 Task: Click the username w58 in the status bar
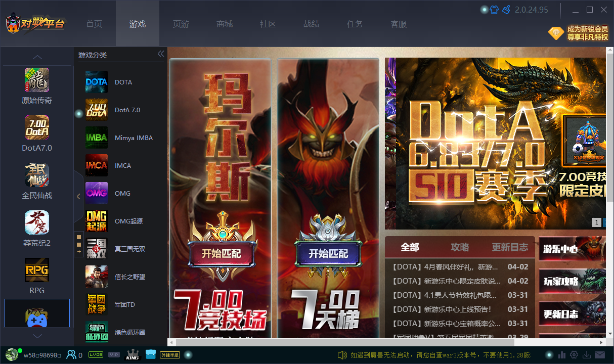[42, 355]
